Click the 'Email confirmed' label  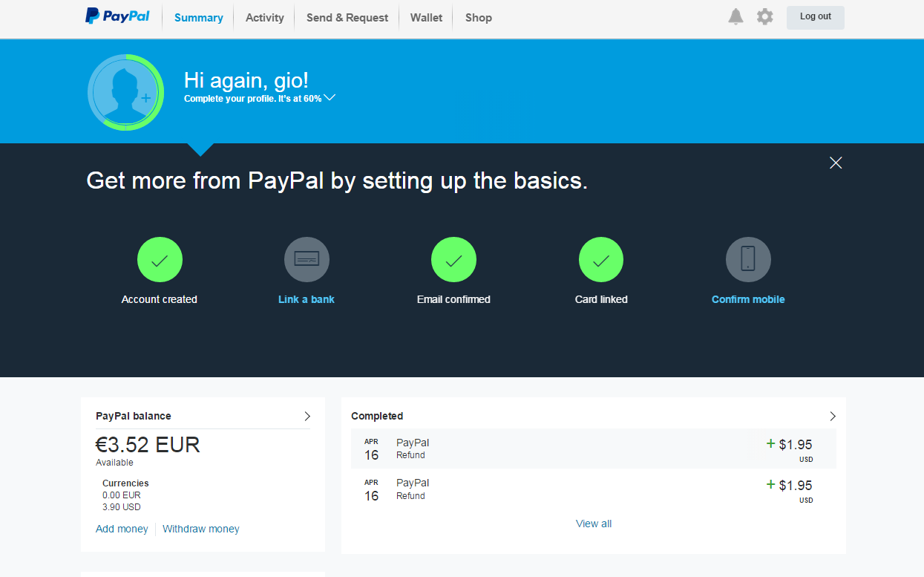(x=453, y=299)
